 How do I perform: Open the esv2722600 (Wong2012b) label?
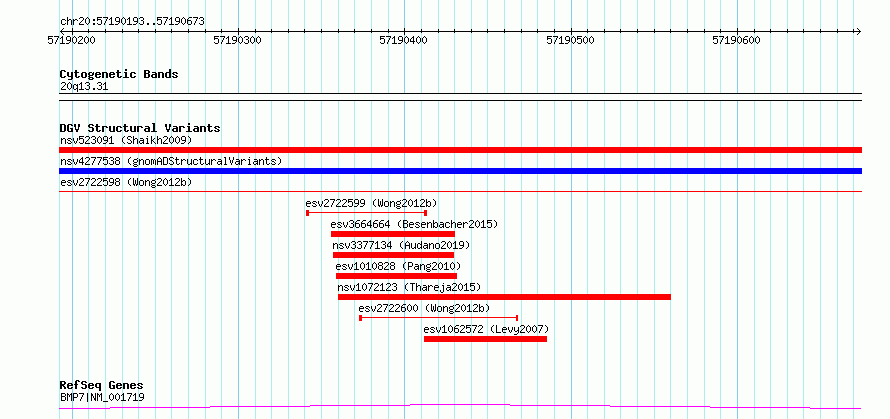tap(424, 308)
